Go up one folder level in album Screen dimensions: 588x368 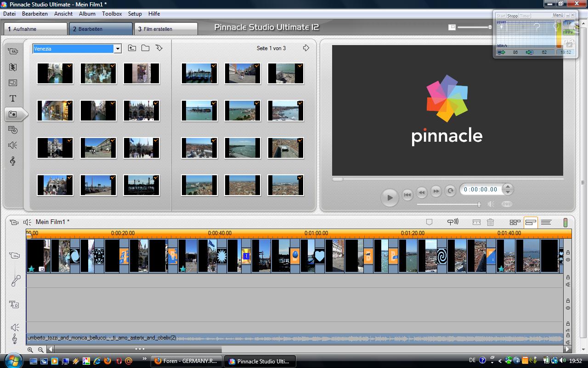click(132, 48)
